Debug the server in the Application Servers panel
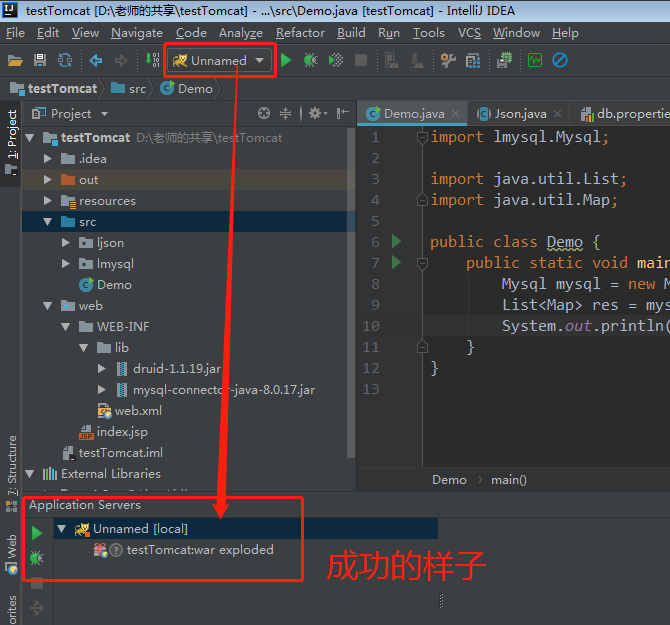The width and height of the screenshot is (670, 625). pos(37,558)
